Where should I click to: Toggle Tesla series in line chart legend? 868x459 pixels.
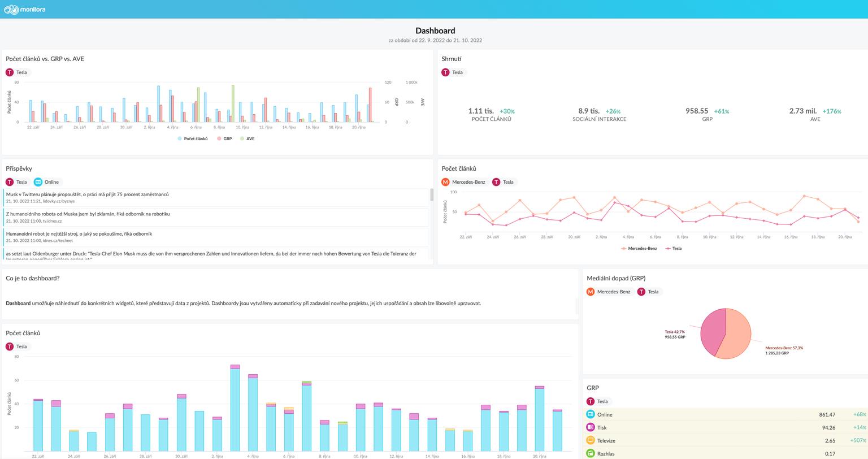click(674, 248)
